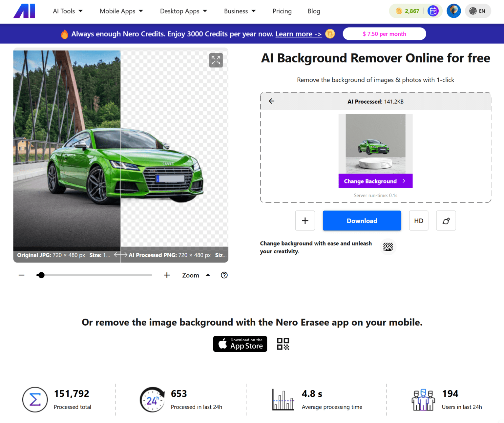Click the HD quality toggle
Viewport: 504px width, 423px height.
[418, 220]
